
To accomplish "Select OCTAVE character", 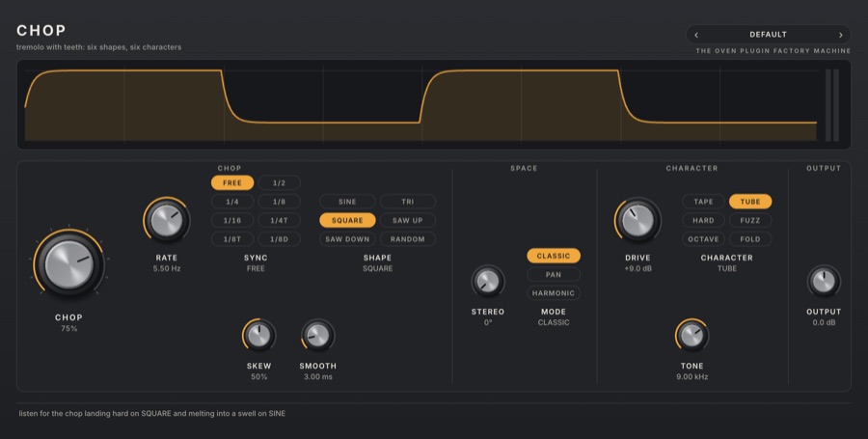I will [704, 239].
